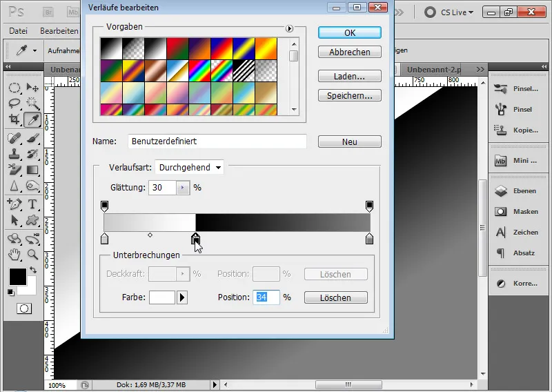Select the Magic Wand tool
Viewport: 552px width, 392px height.
coord(32,104)
